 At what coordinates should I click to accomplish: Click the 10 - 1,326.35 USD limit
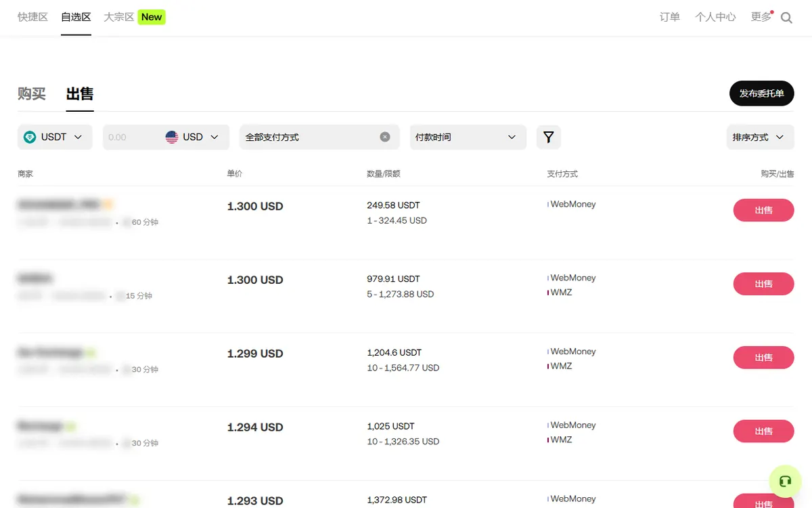(403, 442)
